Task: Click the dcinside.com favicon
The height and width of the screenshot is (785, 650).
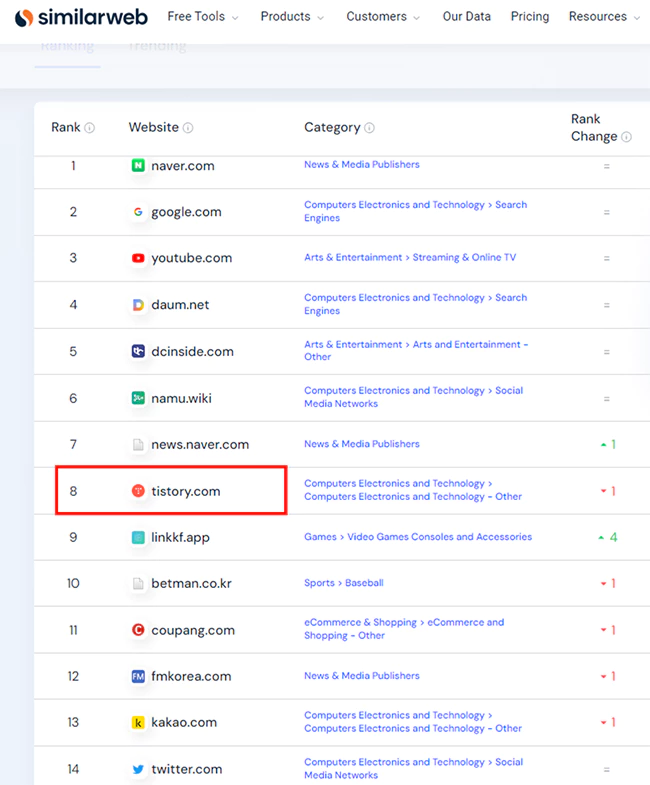Action: [x=138, y=351]
